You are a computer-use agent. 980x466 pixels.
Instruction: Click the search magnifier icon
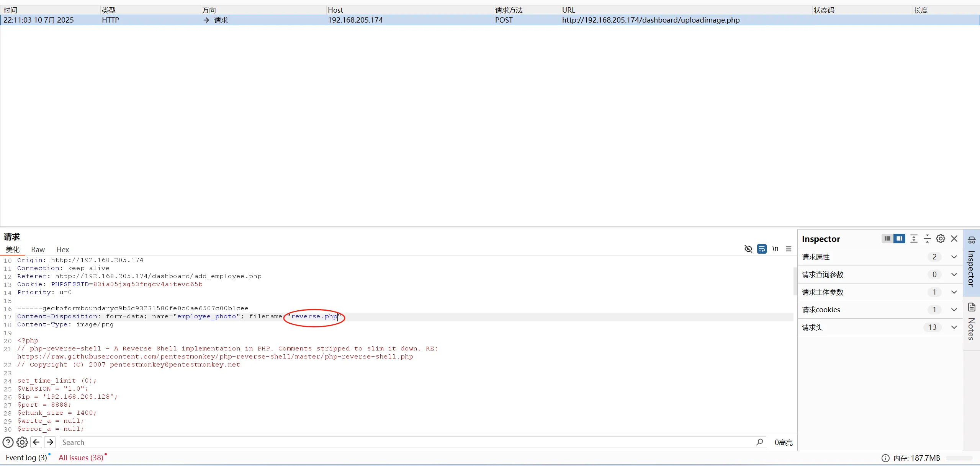tap(759, 442)
